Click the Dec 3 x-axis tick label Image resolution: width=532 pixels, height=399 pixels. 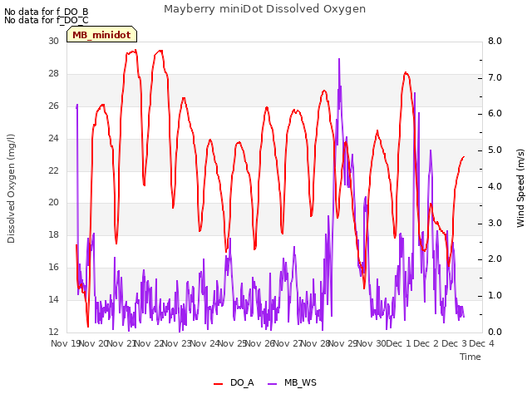[454, 343]
